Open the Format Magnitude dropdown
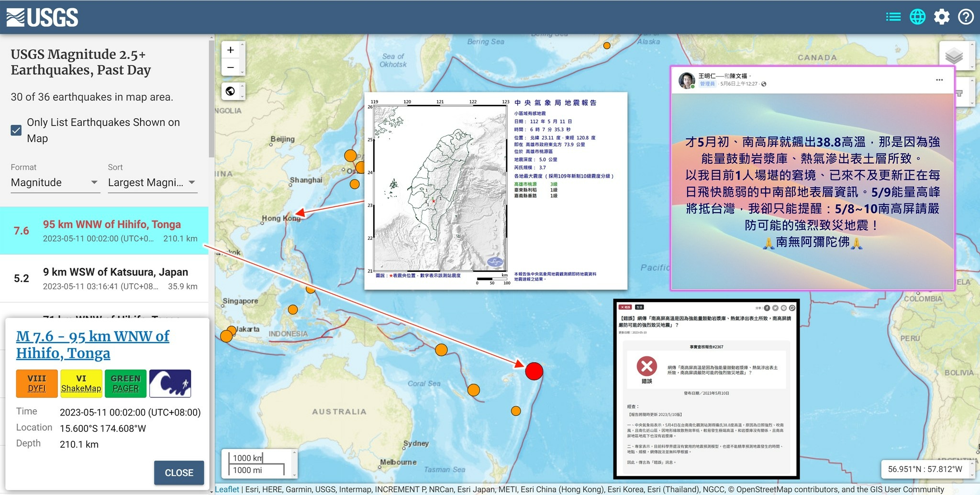The image size is (980, 495). point(56,182)
